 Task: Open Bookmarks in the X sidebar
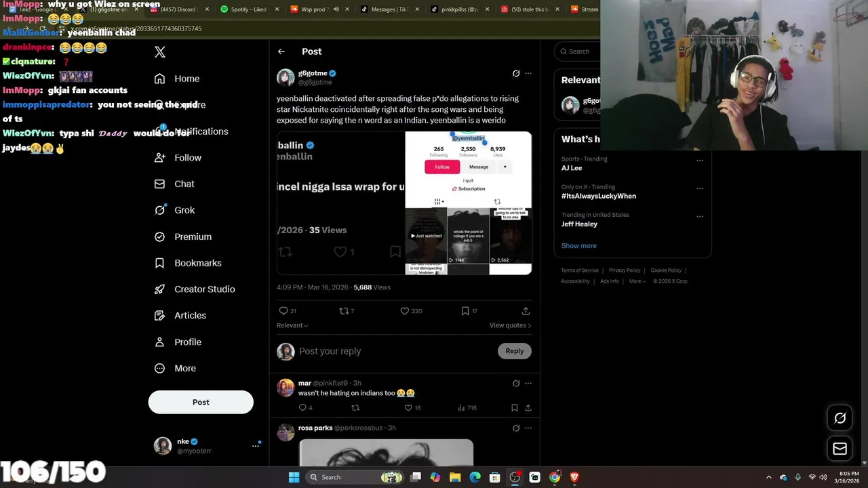[188, 263]
